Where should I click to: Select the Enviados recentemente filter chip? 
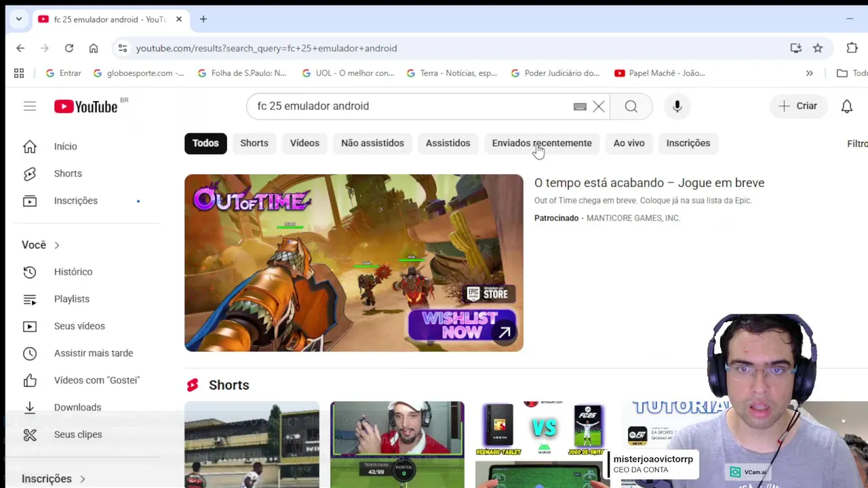click(542, 143)
